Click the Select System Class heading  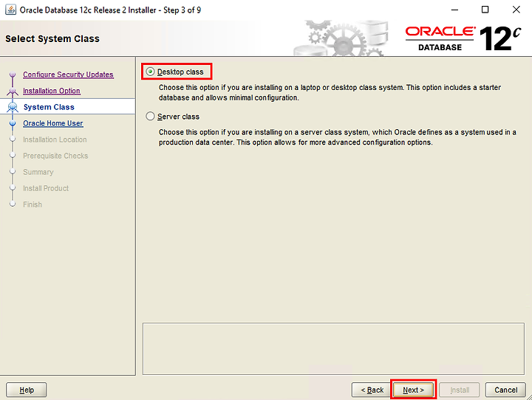[x=52, y=38]
